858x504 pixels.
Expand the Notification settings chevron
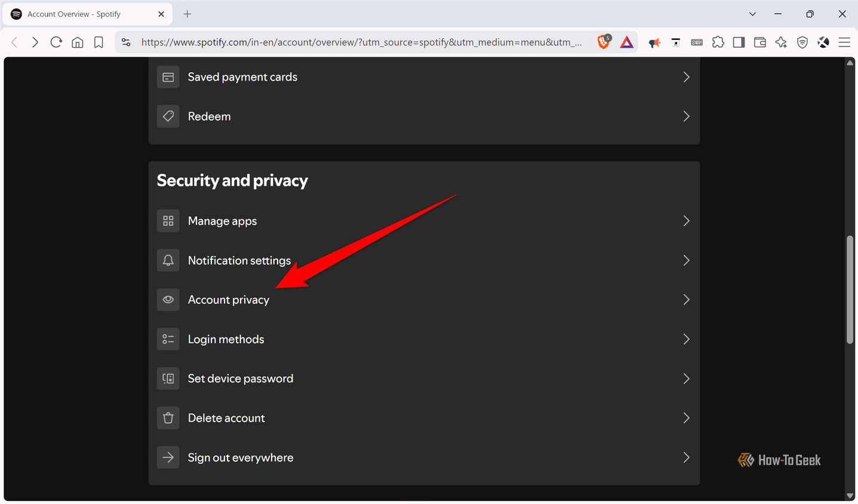686,260
